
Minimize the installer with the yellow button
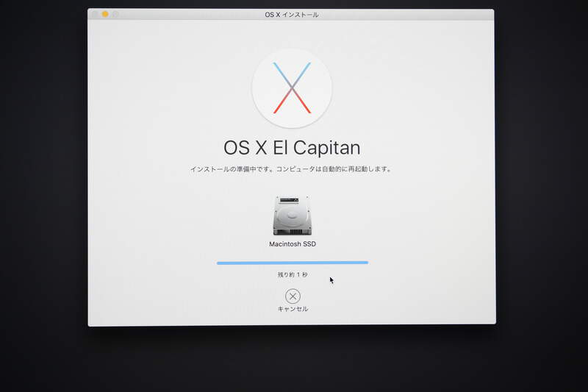point(105,14)
